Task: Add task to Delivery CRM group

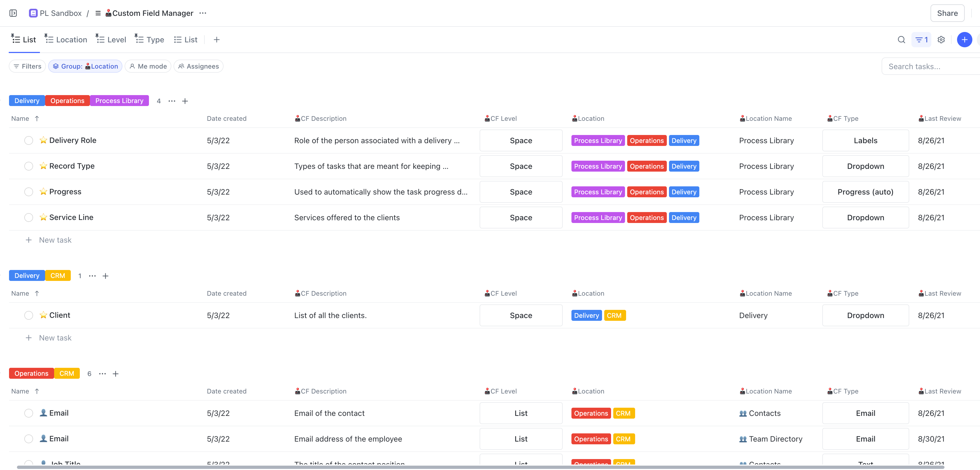Action: (105, 276)
